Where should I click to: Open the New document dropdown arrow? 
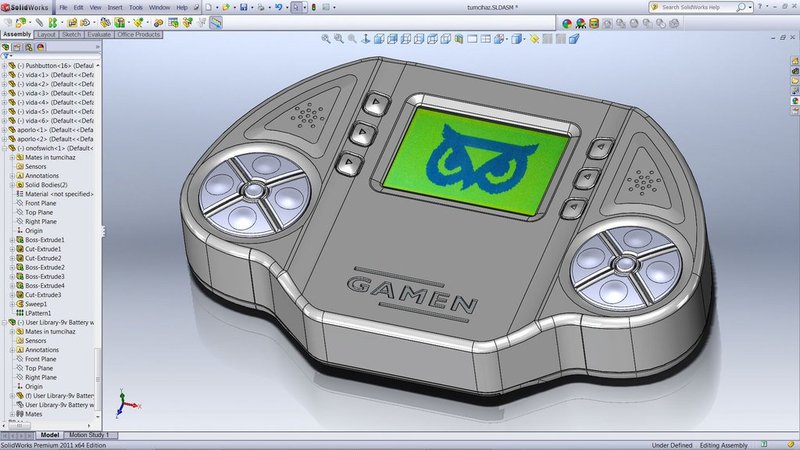217,8
